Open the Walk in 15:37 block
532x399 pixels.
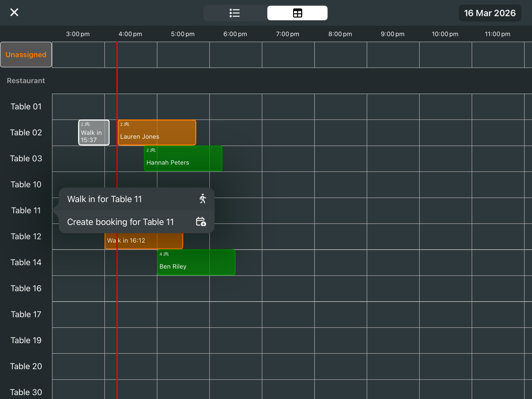[x=94, y=133]
